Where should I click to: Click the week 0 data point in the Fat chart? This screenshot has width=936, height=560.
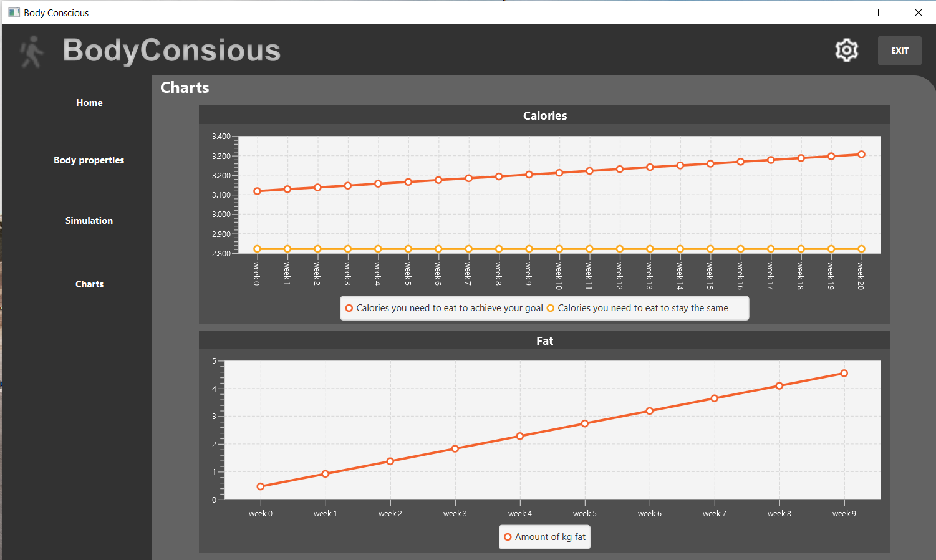pos(261,486)
